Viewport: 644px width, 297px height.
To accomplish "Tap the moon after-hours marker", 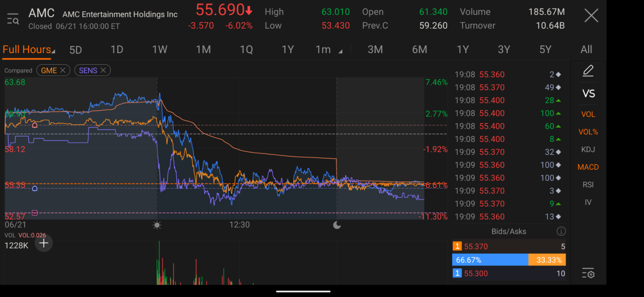I will point(337,225).
